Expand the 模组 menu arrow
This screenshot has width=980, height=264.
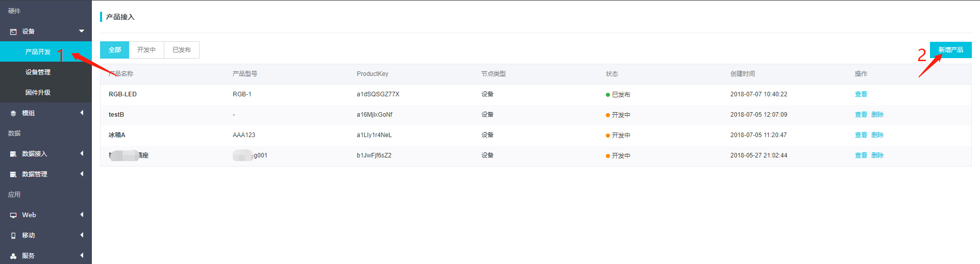click(82, 113)
